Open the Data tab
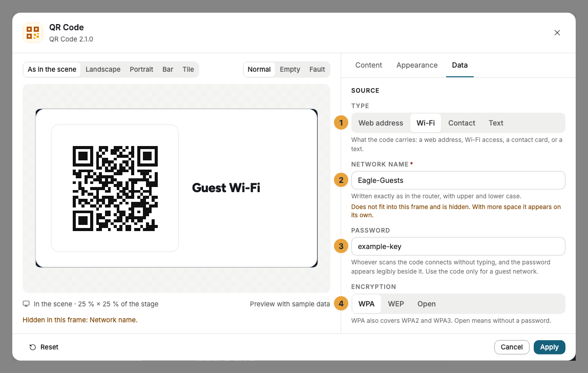588x373 pixels. [460, 65]
